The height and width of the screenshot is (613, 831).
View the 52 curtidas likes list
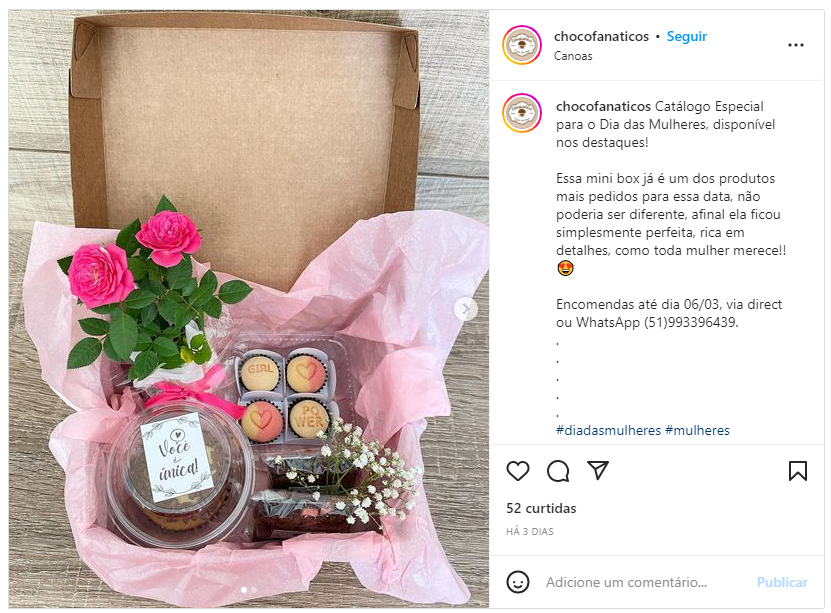tap(541, 508)
